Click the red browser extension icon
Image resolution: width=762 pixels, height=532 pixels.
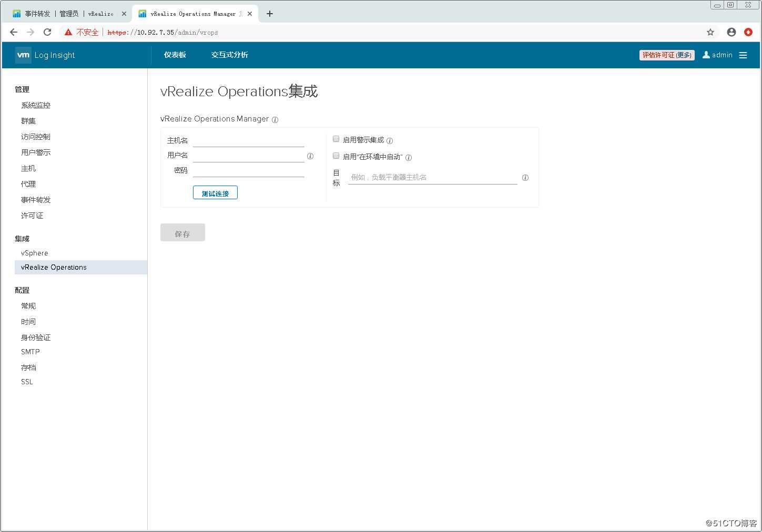748,32
